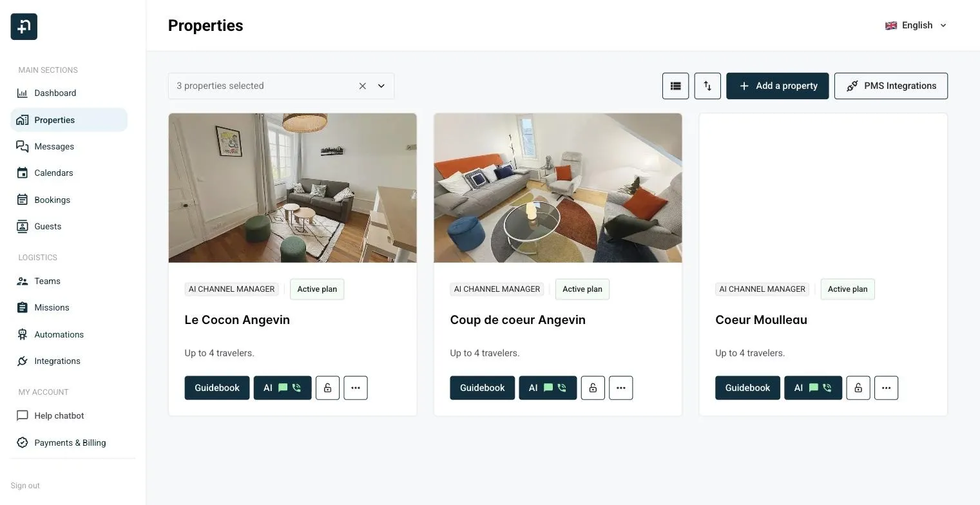Clear the selected properties filter
Viewport: 980px width, 505px height.
tap(363, 86)
